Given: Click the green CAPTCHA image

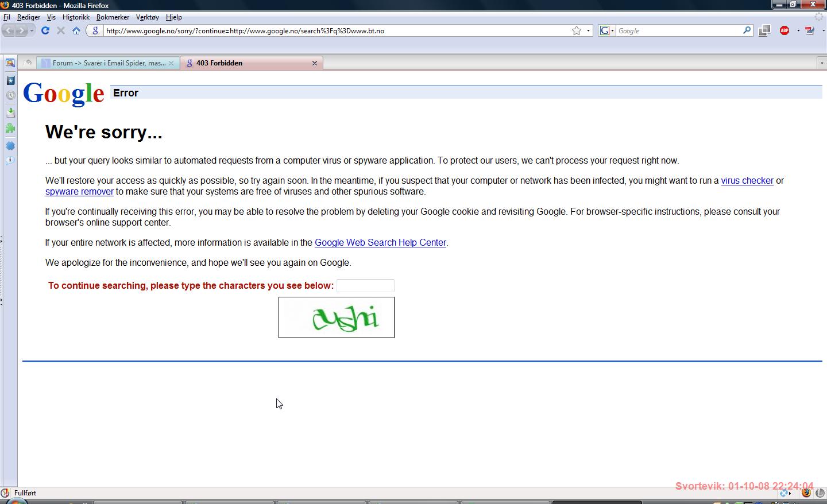Looking at the screenshot, I should (337, 317).
